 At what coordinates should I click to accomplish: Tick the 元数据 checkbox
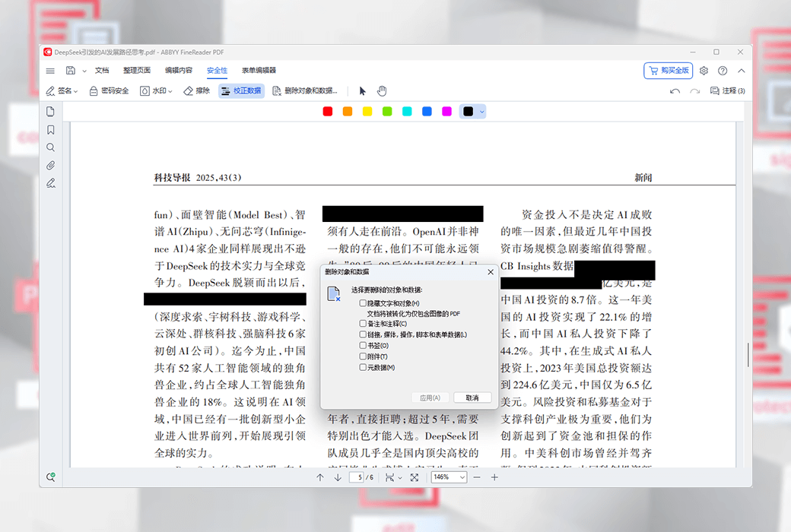(x=363, y=367)
